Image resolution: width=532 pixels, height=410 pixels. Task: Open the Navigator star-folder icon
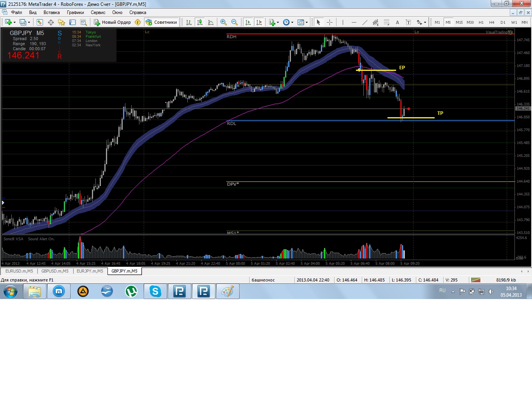point(62,22)
